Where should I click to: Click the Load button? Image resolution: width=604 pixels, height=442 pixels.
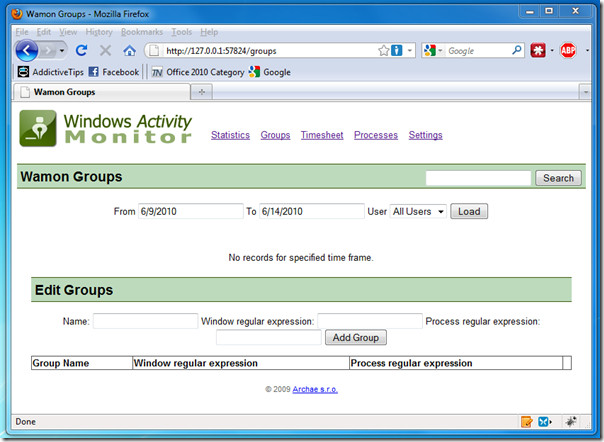coord(469,211)
